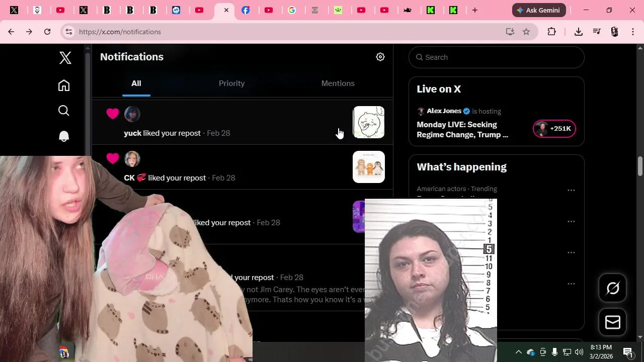Image resolution: width=644 pixels, height=362 pixels.
Task: Show hidden tray icons chevron
Action: (x=519, y=352)
